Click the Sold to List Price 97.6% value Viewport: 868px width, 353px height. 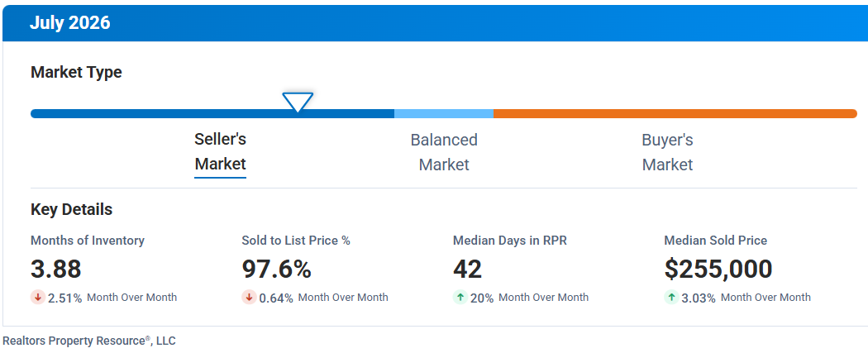pos(276,269)
